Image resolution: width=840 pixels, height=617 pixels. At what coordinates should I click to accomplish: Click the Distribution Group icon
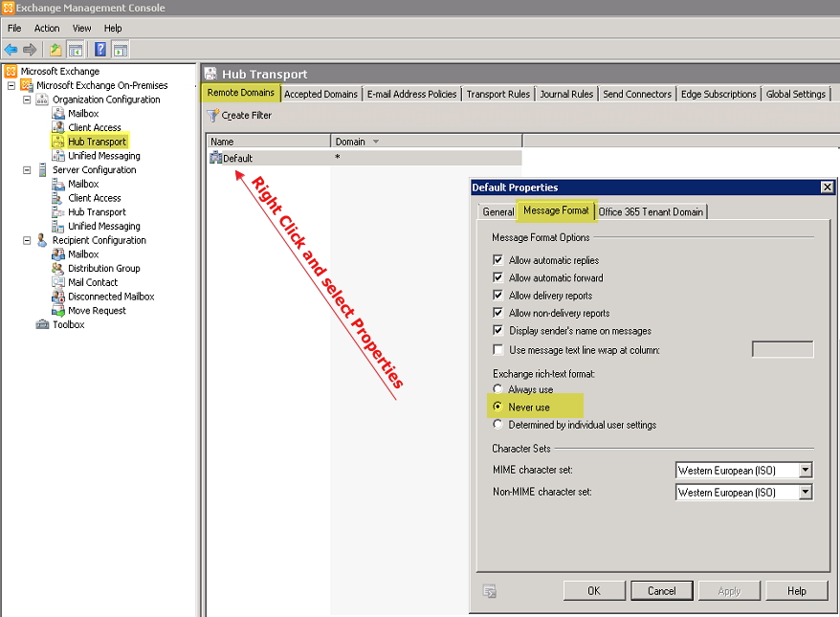point(57,269)
